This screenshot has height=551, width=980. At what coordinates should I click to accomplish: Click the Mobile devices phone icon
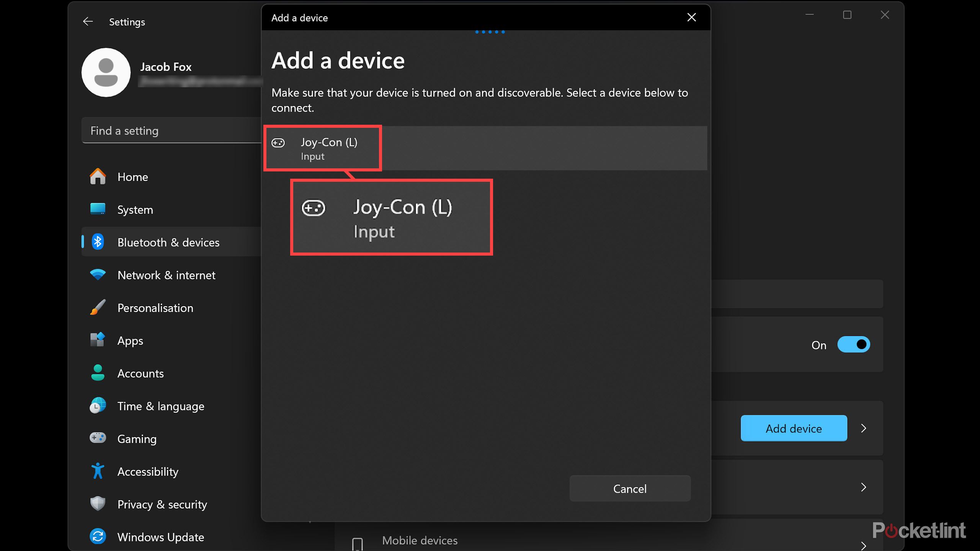[358, 544]
